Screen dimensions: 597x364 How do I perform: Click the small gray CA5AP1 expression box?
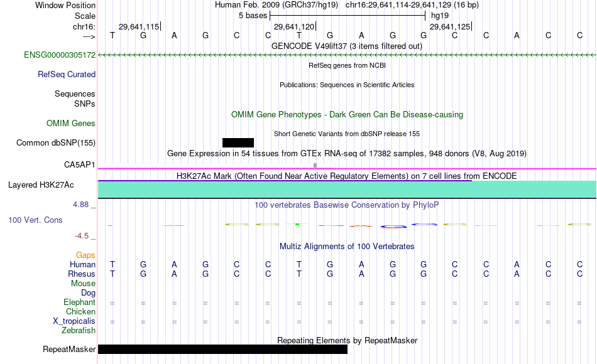(x=315, y=165)
